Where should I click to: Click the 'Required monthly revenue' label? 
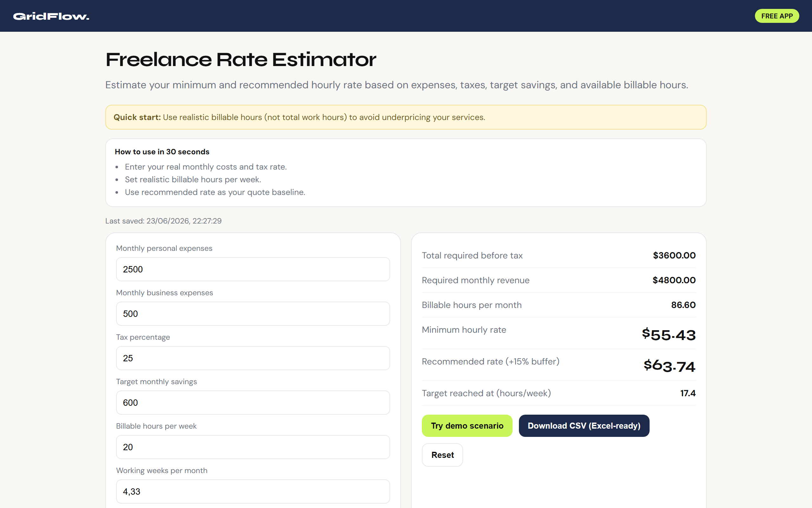475,280
